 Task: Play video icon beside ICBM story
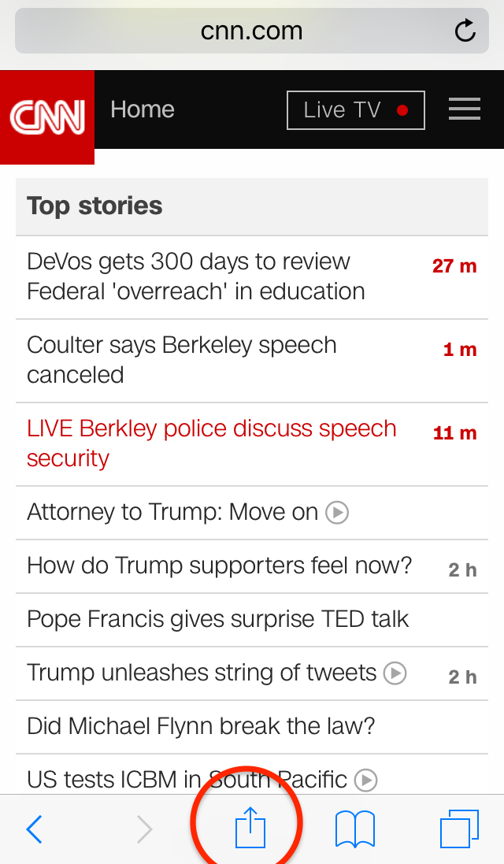(365, 780)
